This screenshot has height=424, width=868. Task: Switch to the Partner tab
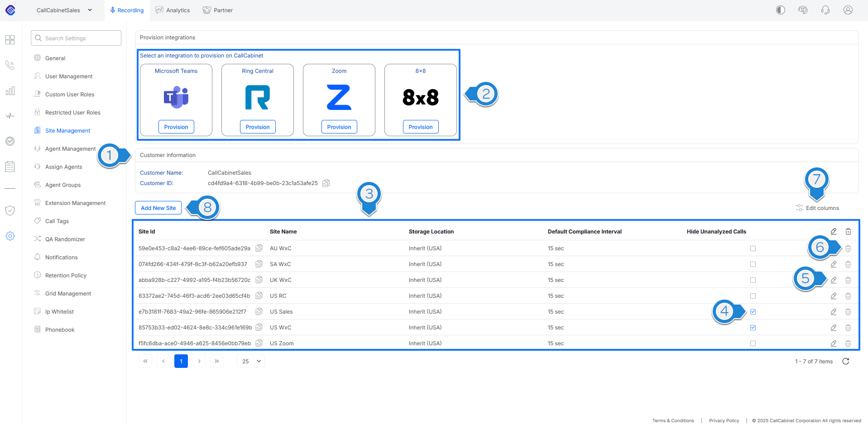(x=217, y=10)
